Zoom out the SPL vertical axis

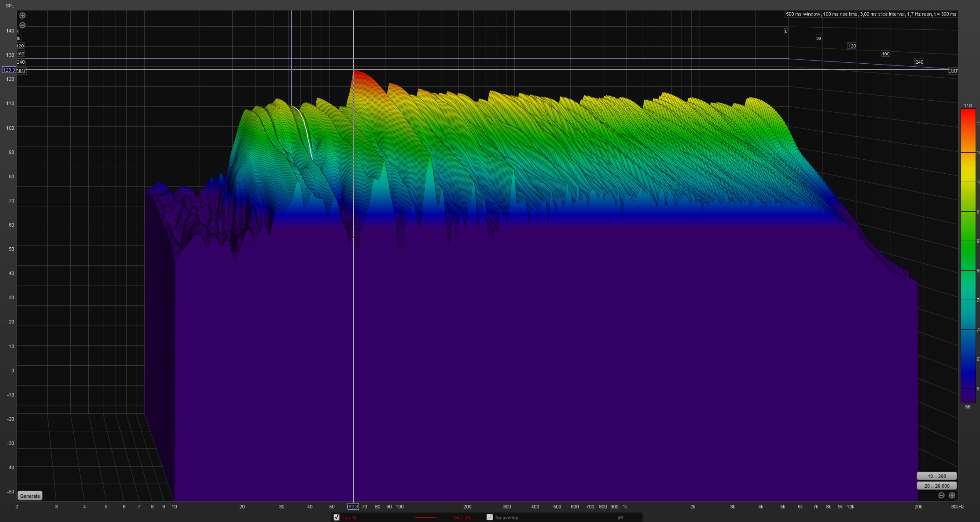pyautogui.click(x=22, y=25)
